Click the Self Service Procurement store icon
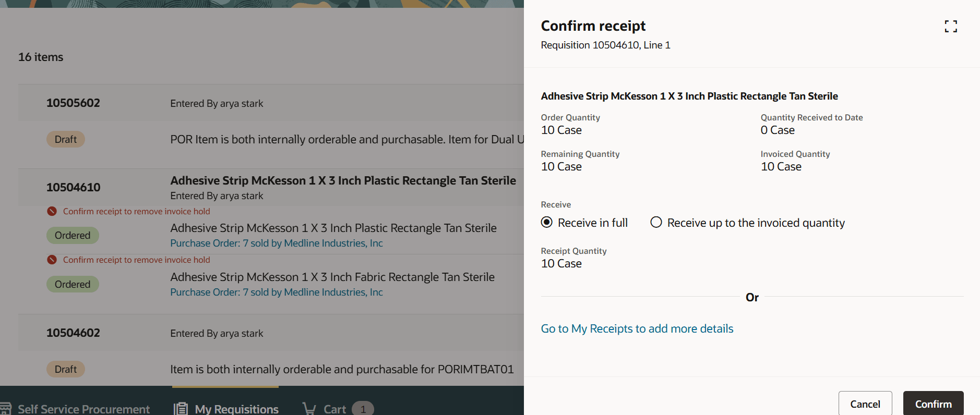Screen dimensions: 980x415 (5, 409)
